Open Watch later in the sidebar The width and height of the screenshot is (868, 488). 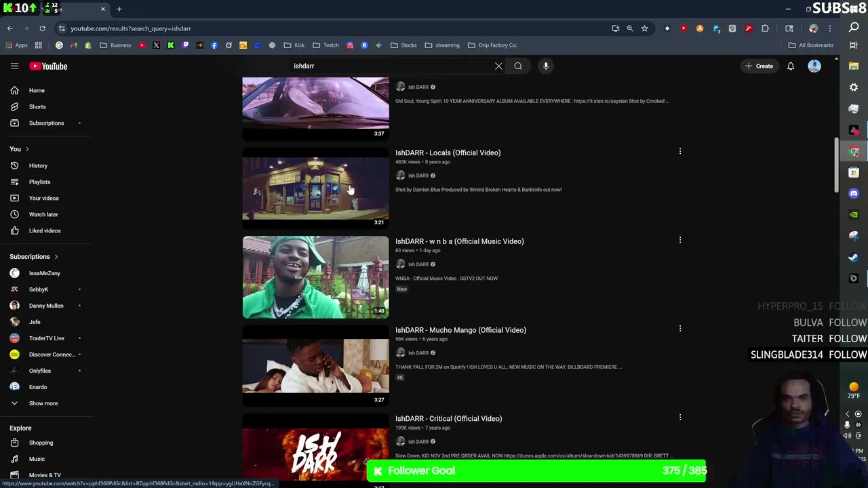point(43,214)
